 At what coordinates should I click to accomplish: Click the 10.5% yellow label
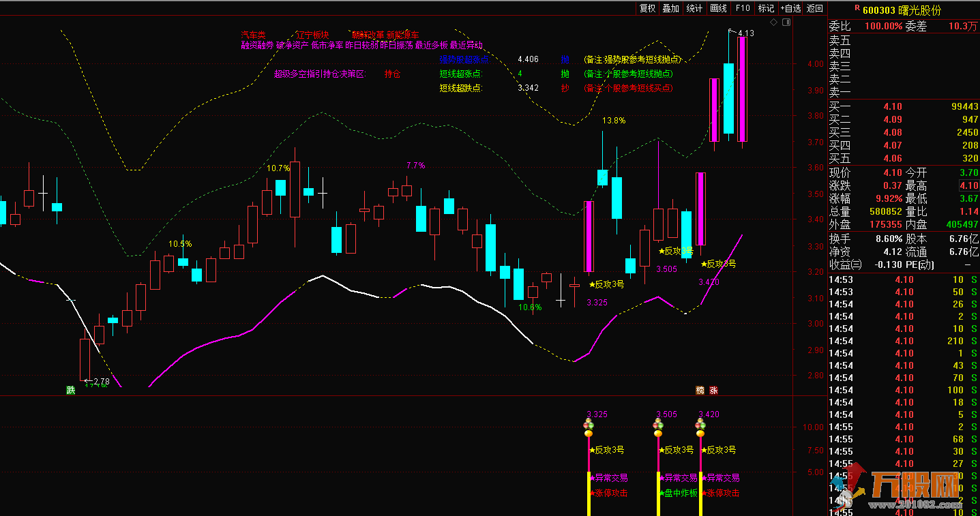coord(180,244)
